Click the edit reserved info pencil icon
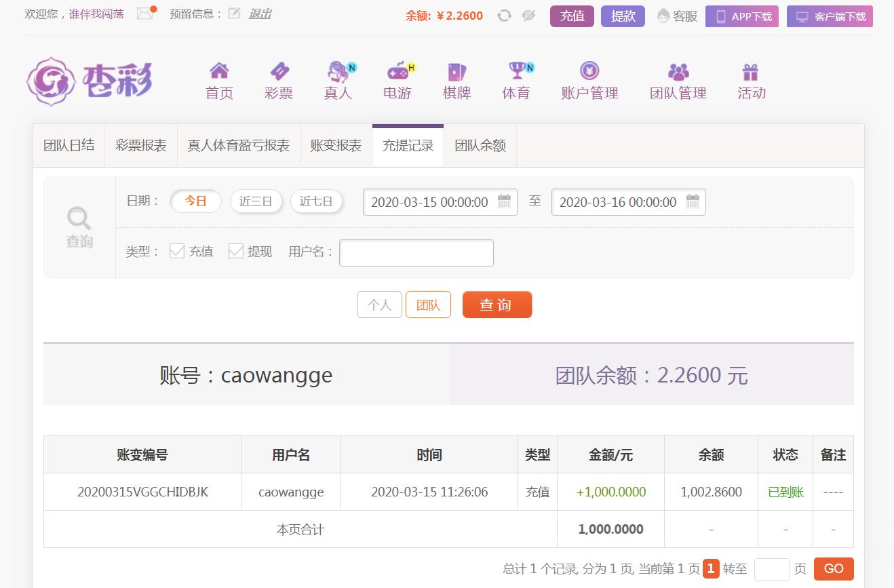894x588 pixels. coord(234,14)
